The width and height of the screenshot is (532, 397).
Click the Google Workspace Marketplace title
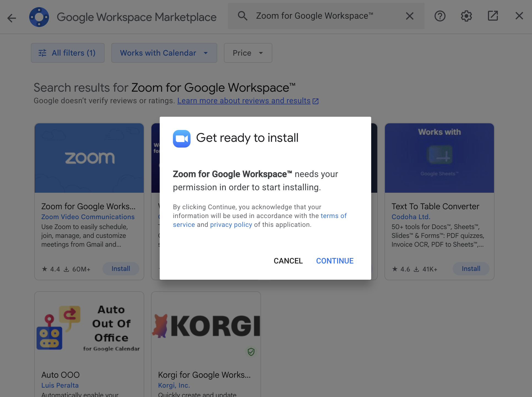click(137, 17)
